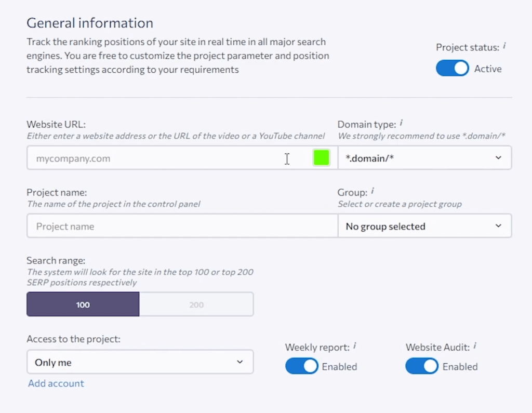Switch search range to 200
This screenshot has width=532, height=413.
[x=196, y=304]
